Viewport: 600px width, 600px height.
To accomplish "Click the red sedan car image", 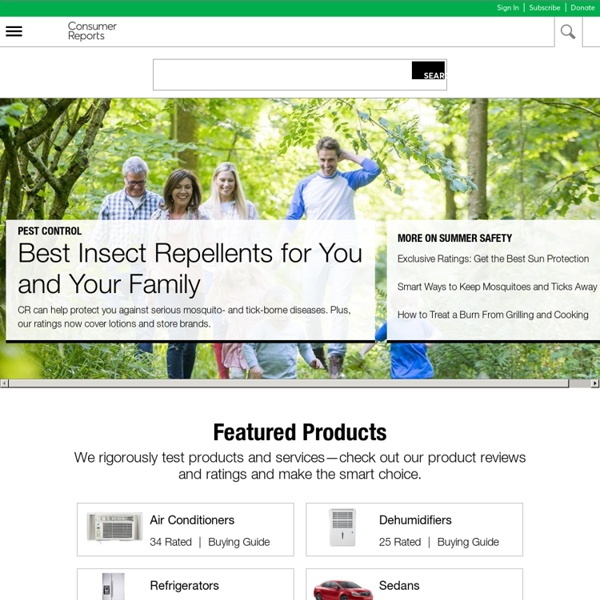I will tap(343, 590).
